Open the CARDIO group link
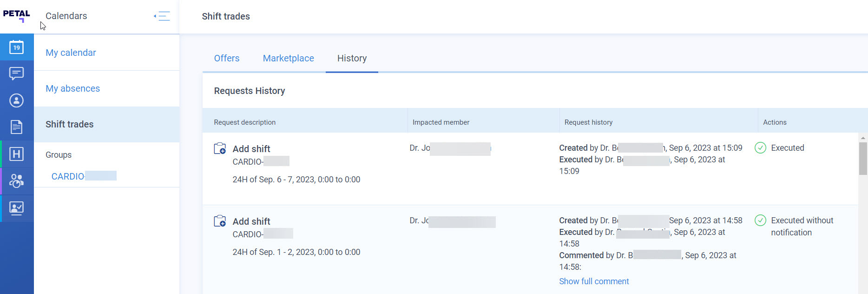The image size is (868, 294). (x=84, y=176)
